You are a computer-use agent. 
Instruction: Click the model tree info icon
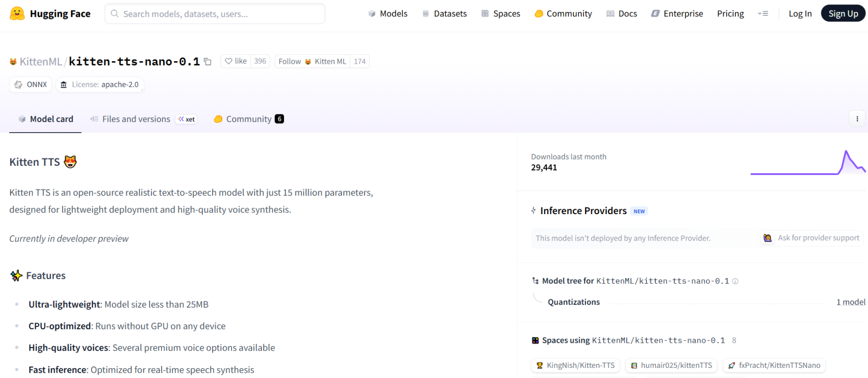click(x=735, y=281)
